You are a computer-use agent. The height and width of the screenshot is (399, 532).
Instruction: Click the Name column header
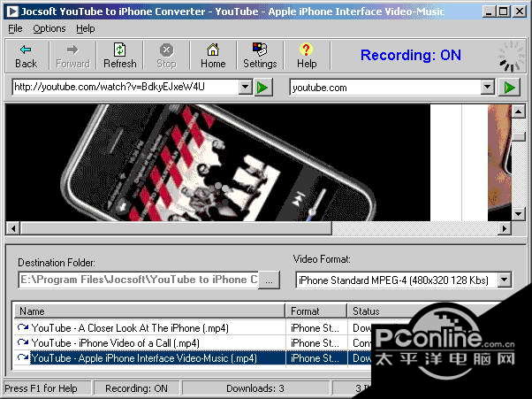149,311
